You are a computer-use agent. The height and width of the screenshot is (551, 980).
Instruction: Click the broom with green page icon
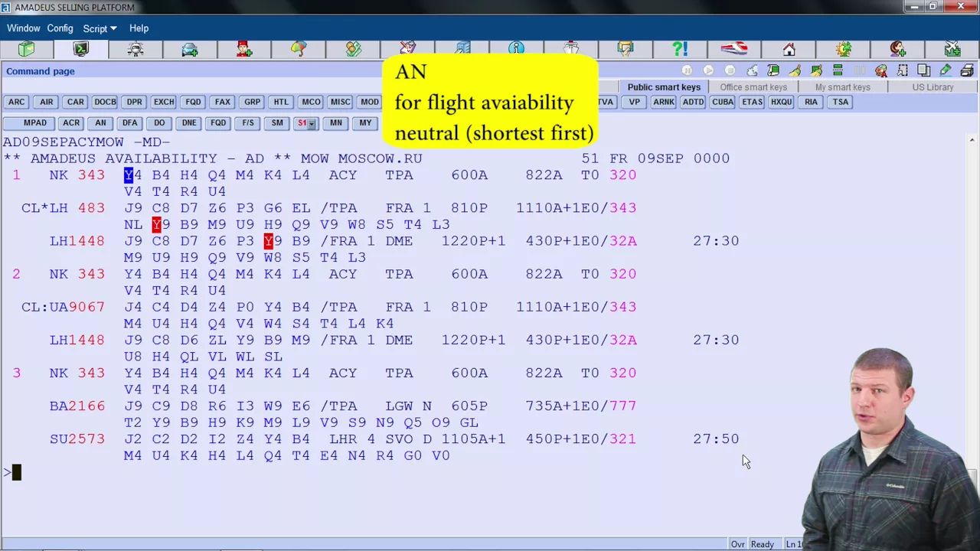click(816, 70)
